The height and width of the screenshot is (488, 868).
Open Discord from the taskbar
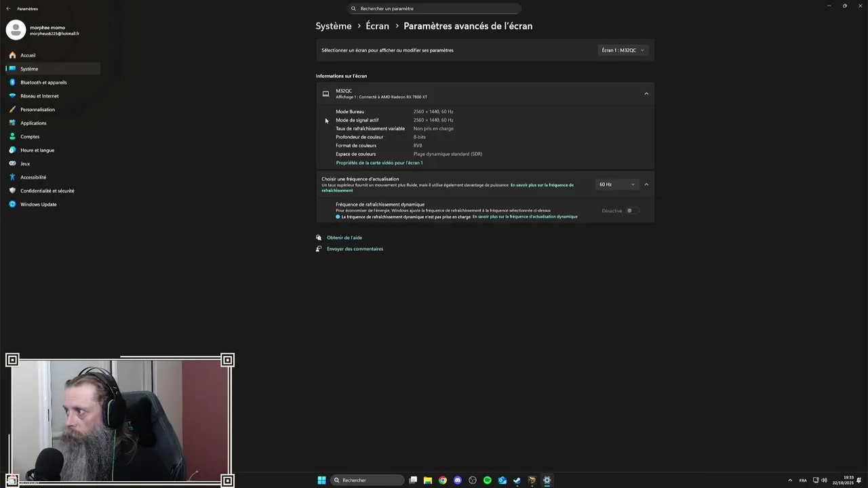(x=458, y=480)
